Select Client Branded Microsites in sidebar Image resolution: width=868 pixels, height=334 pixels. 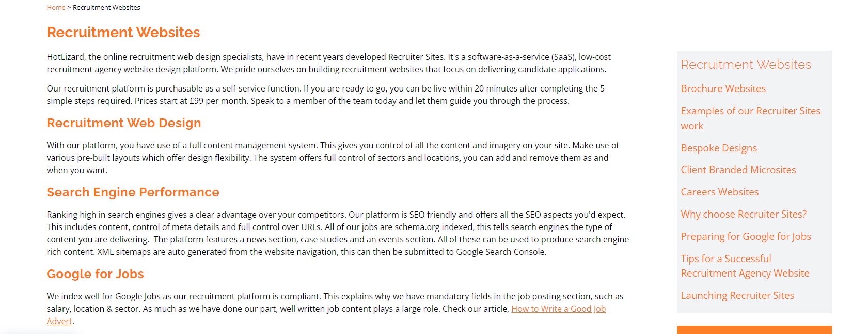point(738,170)
